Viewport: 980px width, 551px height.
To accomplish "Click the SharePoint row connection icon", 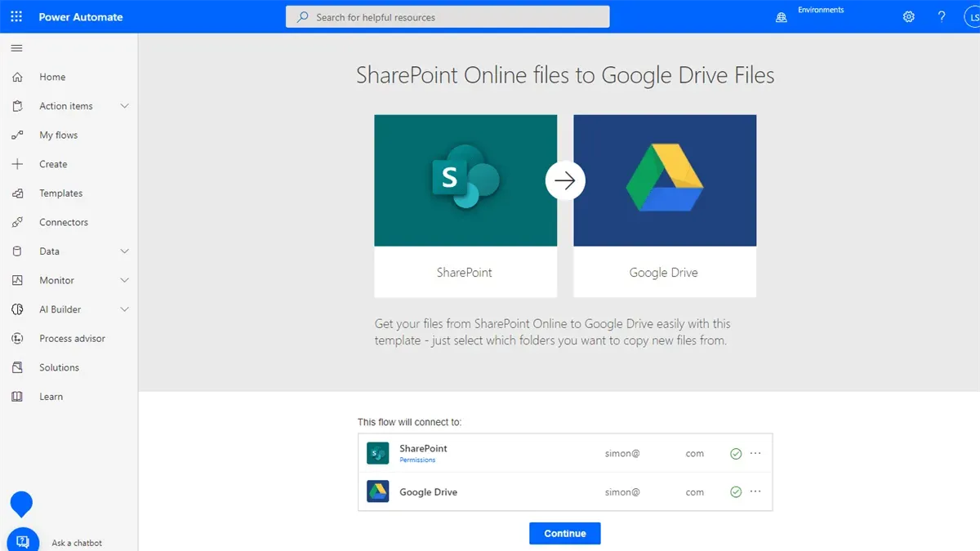I will [x=377, y=453].
